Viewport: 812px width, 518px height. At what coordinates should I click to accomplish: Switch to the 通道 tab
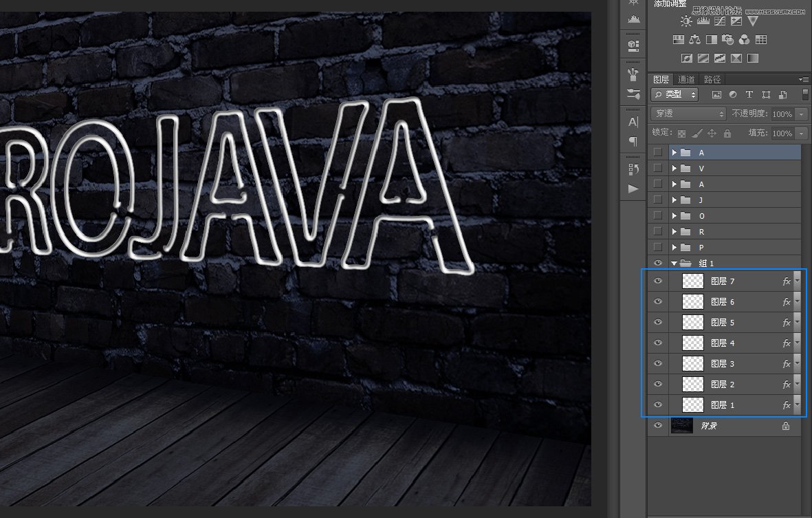tap(686, 80)
